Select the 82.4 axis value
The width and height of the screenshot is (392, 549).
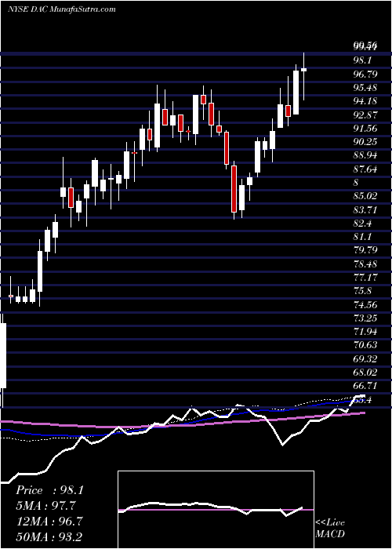point(363,224)
